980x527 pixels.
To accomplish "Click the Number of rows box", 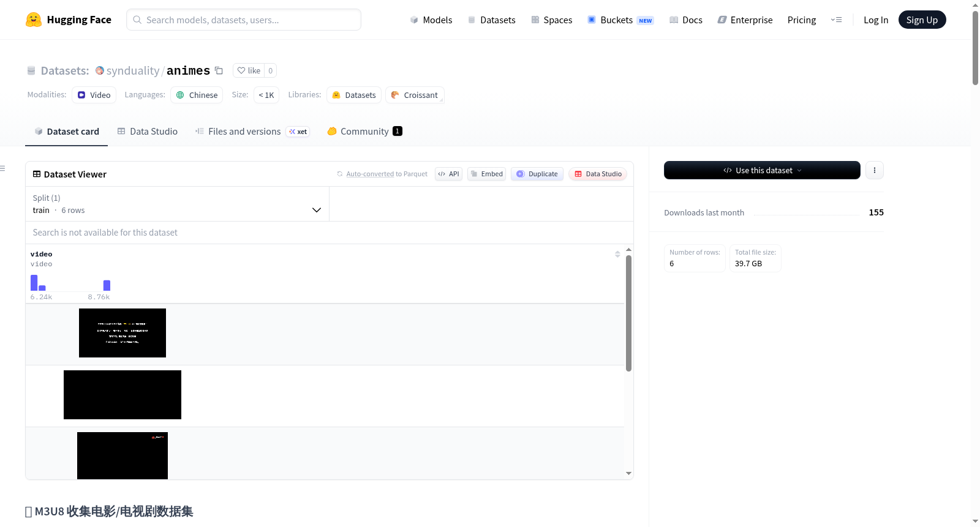I will [x=695, y=258].
